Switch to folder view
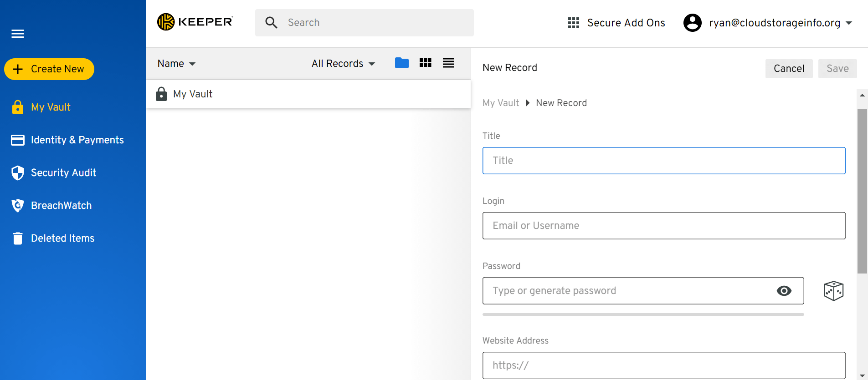868x380 pixels. [402, 63]
